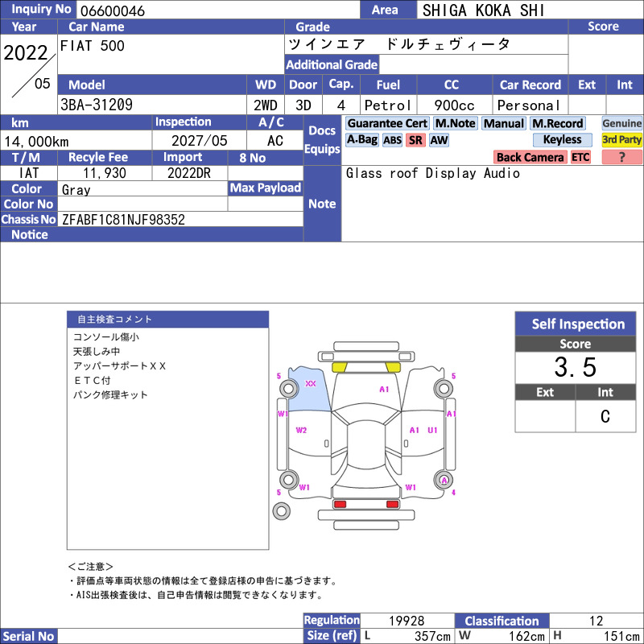Click the year 2022 value
This screenshot has width=644, height=644.
(26, 53)
